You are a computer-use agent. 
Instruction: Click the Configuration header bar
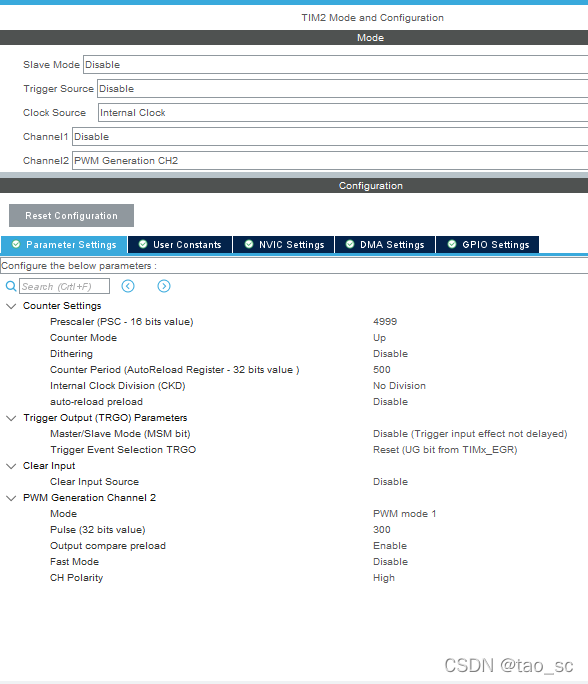(294, 185)
